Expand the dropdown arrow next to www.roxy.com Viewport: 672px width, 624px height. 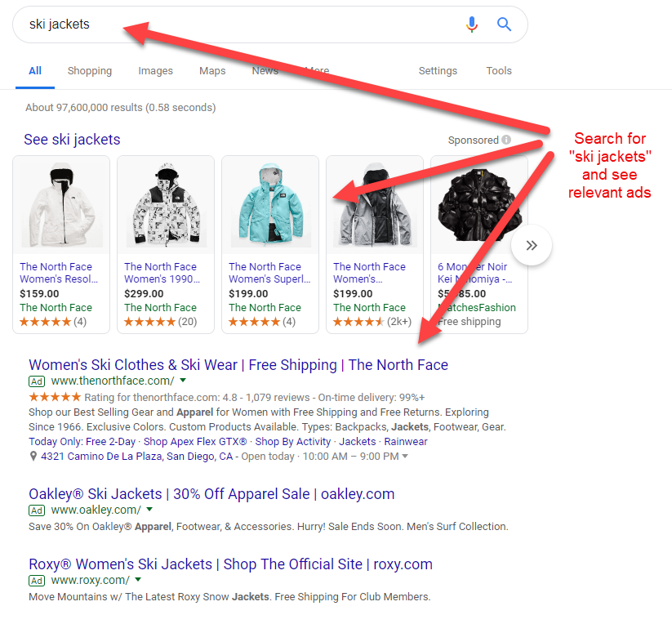tap(138, 579)
